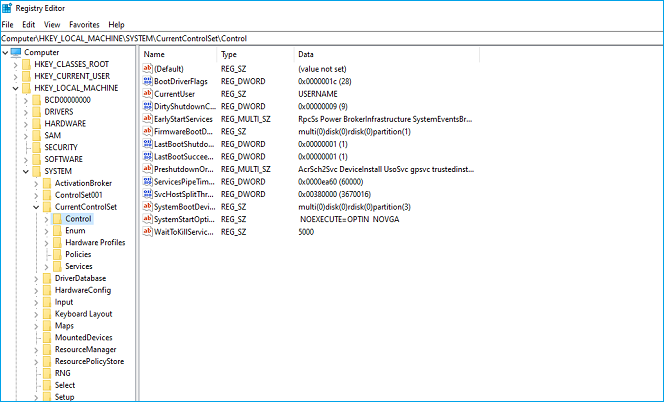Collapse the CurrentControlSet tree node

34,207
